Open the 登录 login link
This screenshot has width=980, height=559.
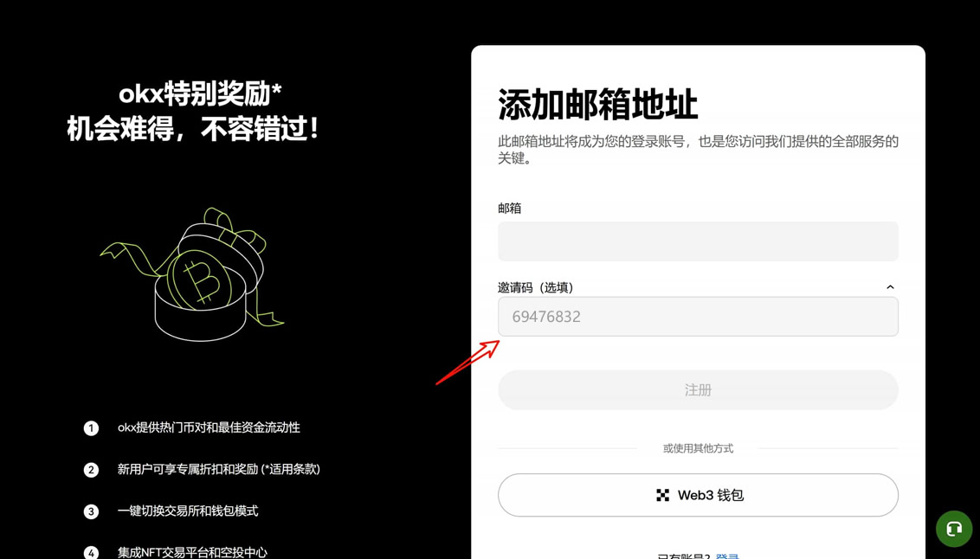[727, 556]
